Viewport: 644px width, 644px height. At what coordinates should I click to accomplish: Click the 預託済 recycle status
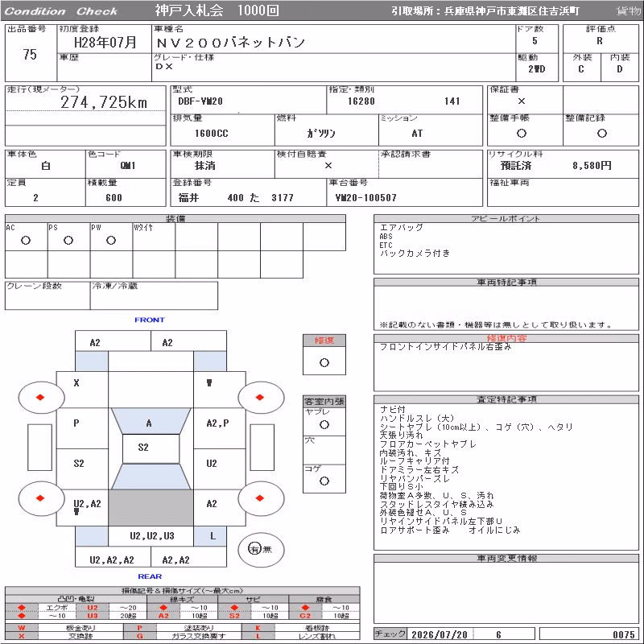click(x=516, y=166)
